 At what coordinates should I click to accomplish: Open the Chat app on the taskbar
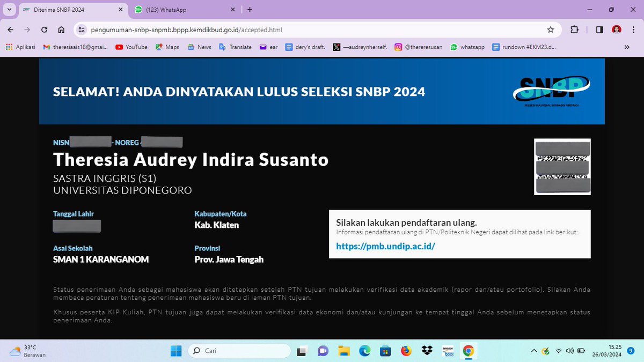(323, 351)
